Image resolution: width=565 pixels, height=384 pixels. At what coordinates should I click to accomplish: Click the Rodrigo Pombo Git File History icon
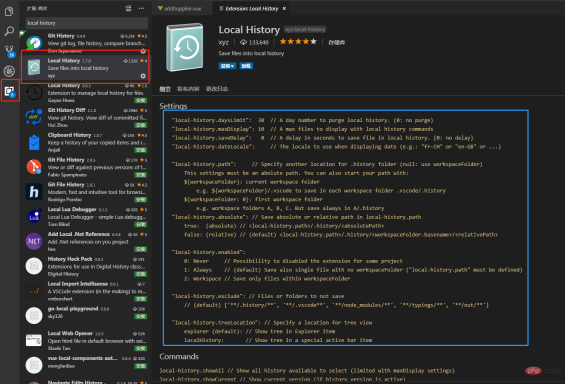click(34, 192)
